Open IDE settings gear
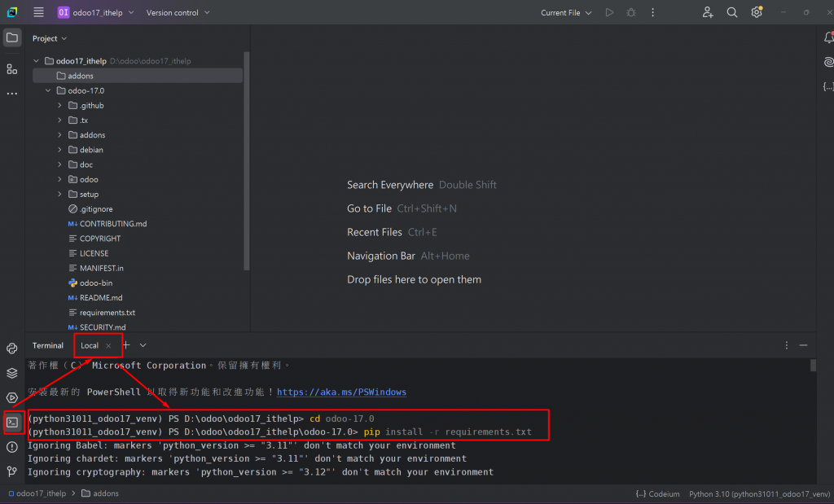834x504 pixels. [x=757, y=11]
